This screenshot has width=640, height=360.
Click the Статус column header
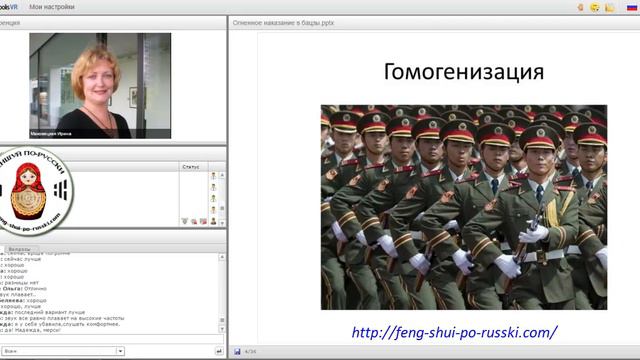(x=191, y=167)
